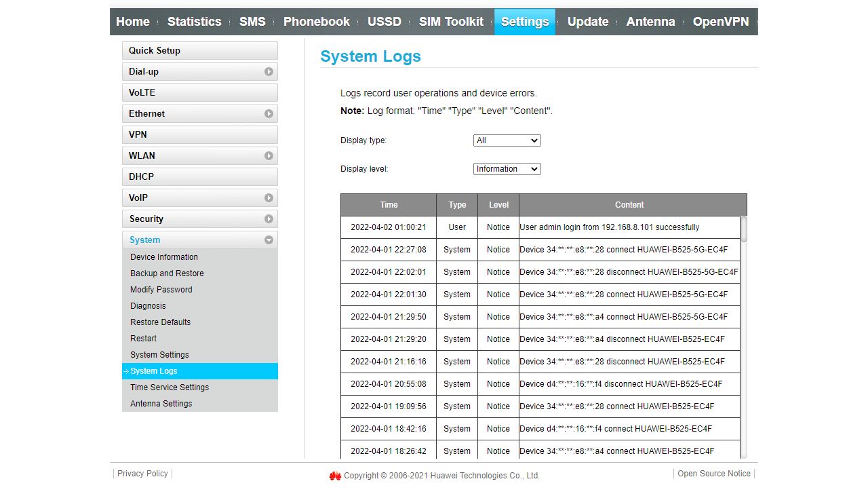Click the 'User' type cell in the first row

click(457, 227)
